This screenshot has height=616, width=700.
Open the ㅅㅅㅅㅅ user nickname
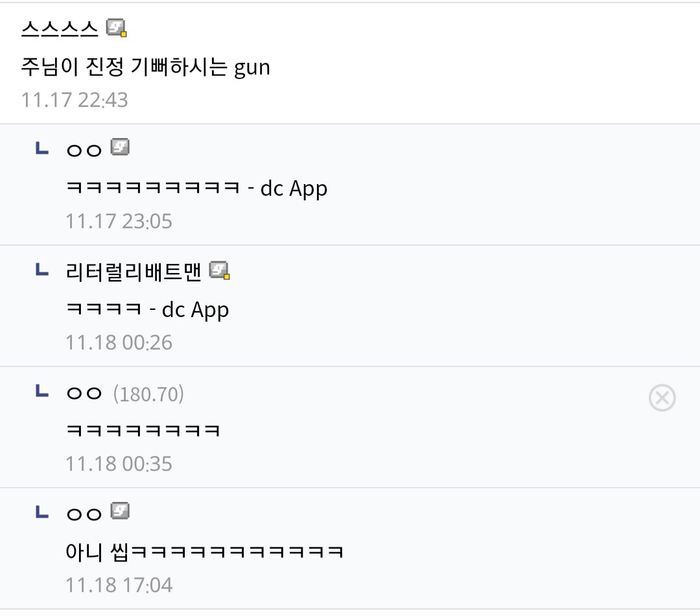coord(60,29)
